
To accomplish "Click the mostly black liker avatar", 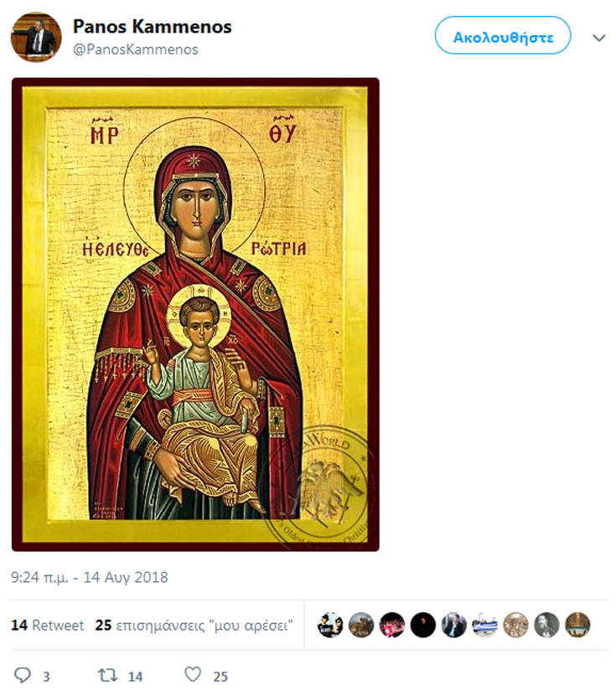I will (x=423, y=625).
